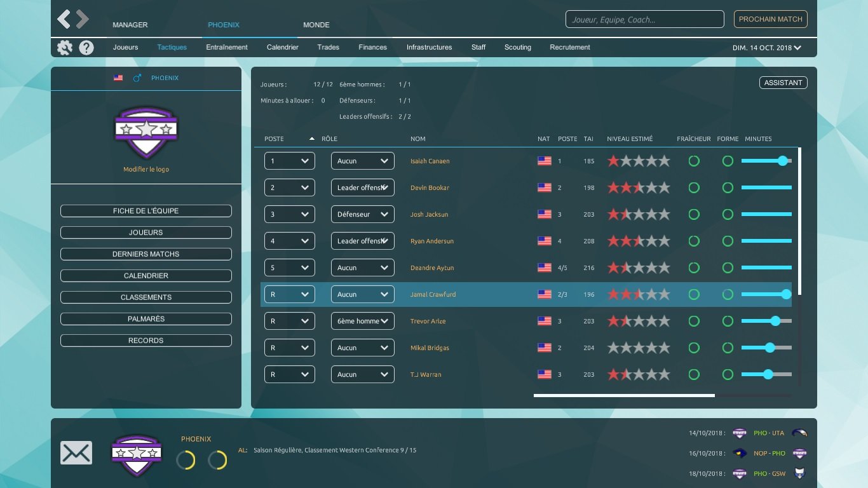Open the 6ème homme role dropdown for Trevor Arize
Image resolution: width=868 pixels, height=488 pixels.
[x=362, y=322]
